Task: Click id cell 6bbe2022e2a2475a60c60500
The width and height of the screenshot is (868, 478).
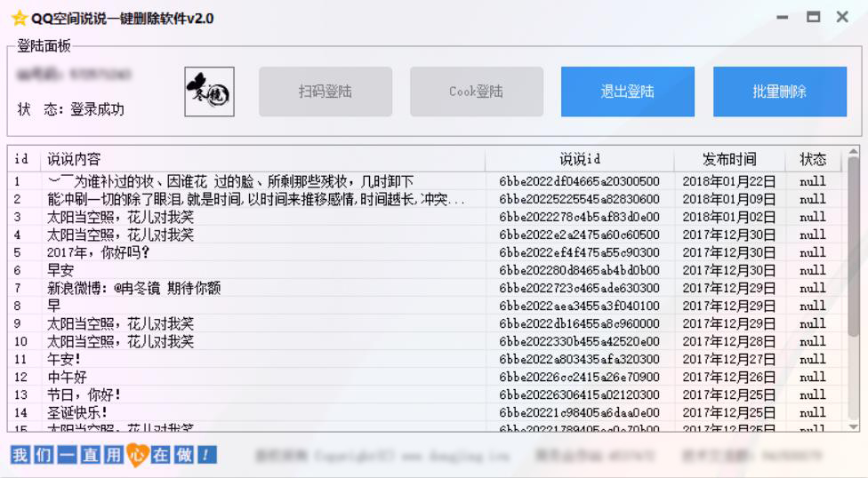Action: [579, 235]
